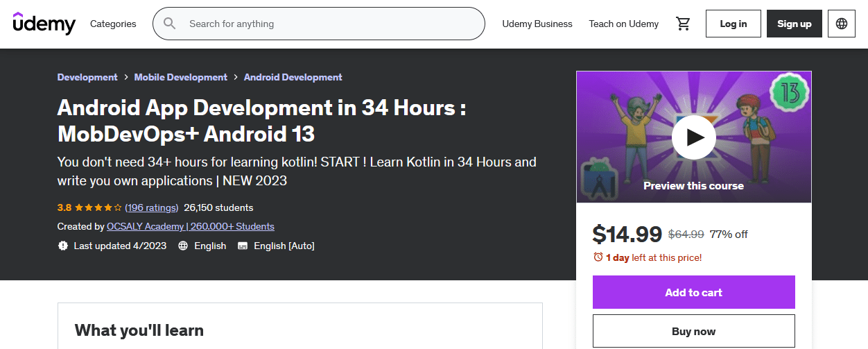Go to Android Development breadcrumb
The height and width of the screenshot is (349, 868).
293,77
